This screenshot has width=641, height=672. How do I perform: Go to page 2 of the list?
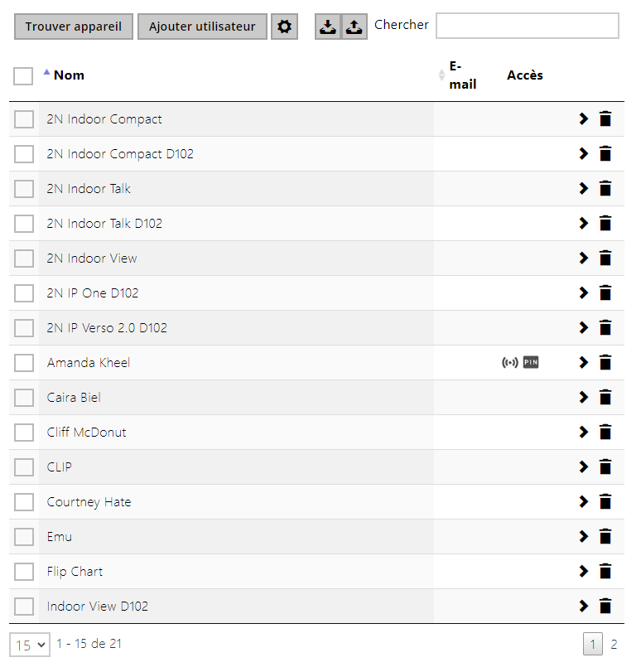pyautogui.click(x=614, y=644)
